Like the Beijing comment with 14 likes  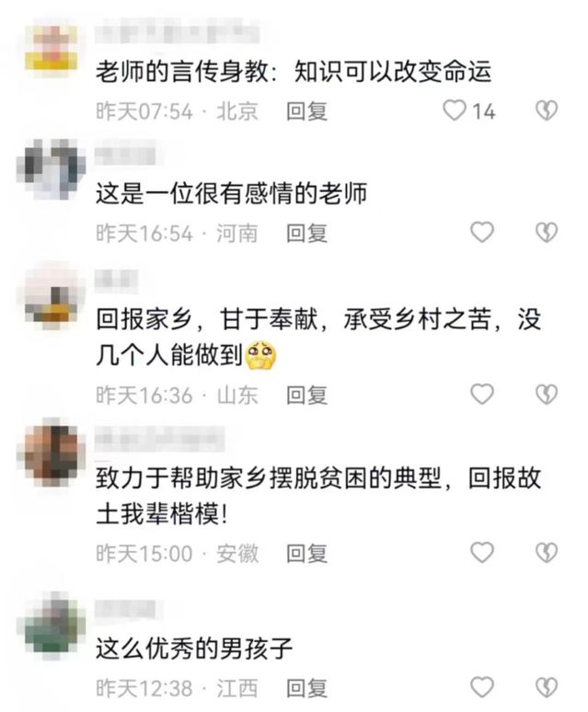click(x=454, y=110)
